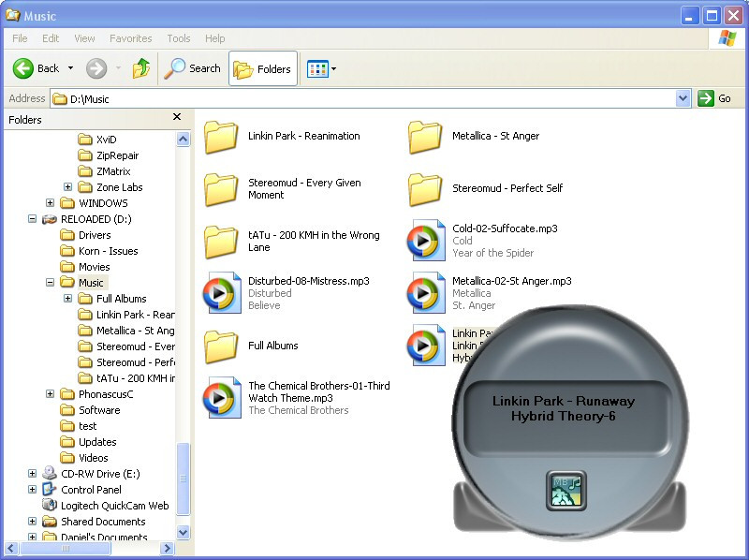Expand the WINDOWS tree node
Screen dimensions: 749x560
coord(51,202)
